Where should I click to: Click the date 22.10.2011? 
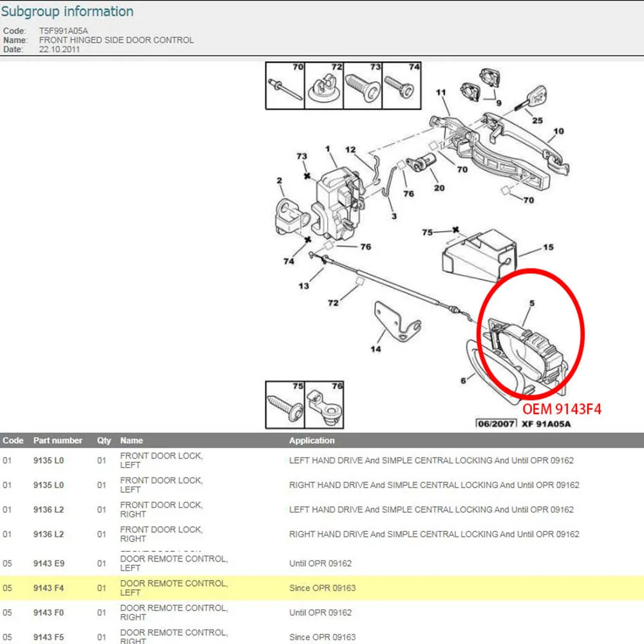point(59,50)
